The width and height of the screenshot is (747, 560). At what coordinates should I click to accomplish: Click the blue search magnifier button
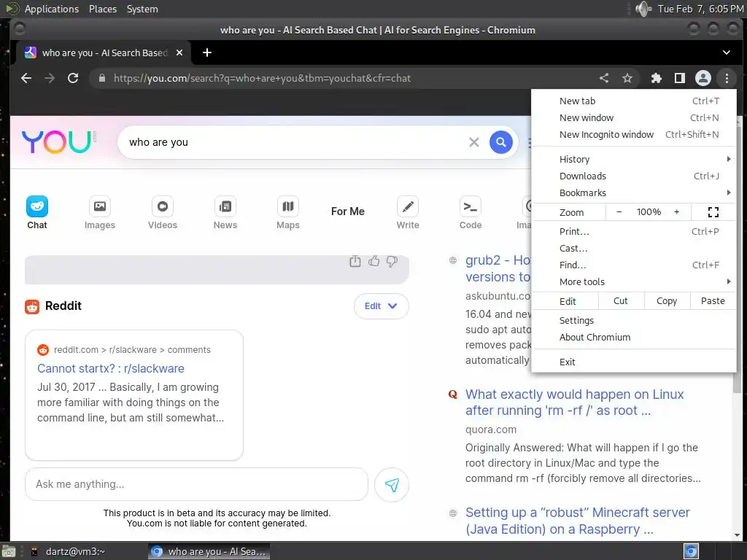coord(500,142)
